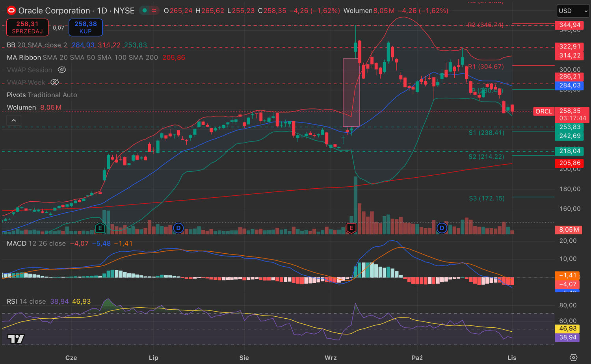
Task: Collapse the indicator legend with the chevron
Action: point(14,120)
